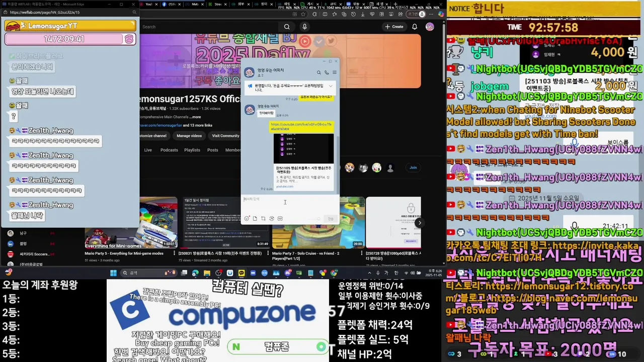The image size is (644, 362).
Task: Expand channel description with ...more
Action: 195,117
